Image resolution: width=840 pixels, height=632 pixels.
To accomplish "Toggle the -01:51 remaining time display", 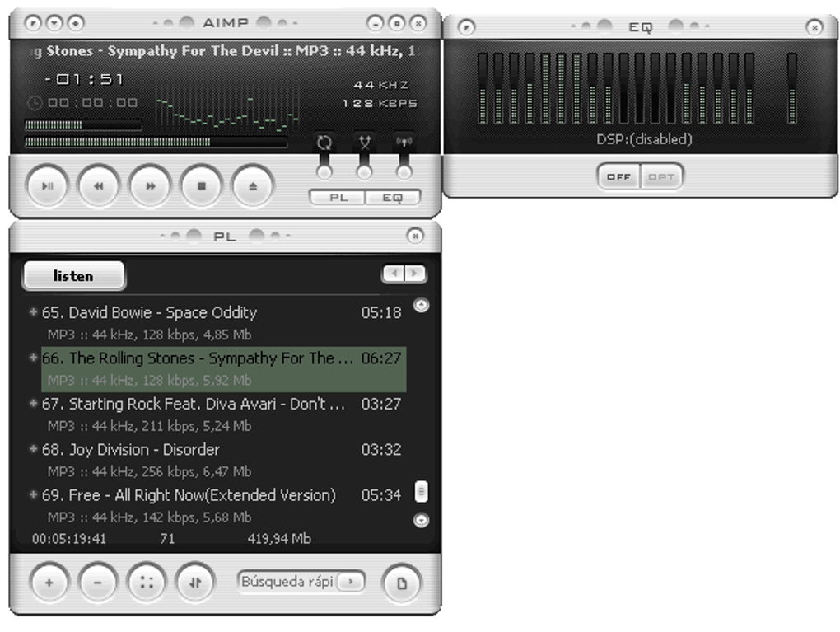I will 84,79.
